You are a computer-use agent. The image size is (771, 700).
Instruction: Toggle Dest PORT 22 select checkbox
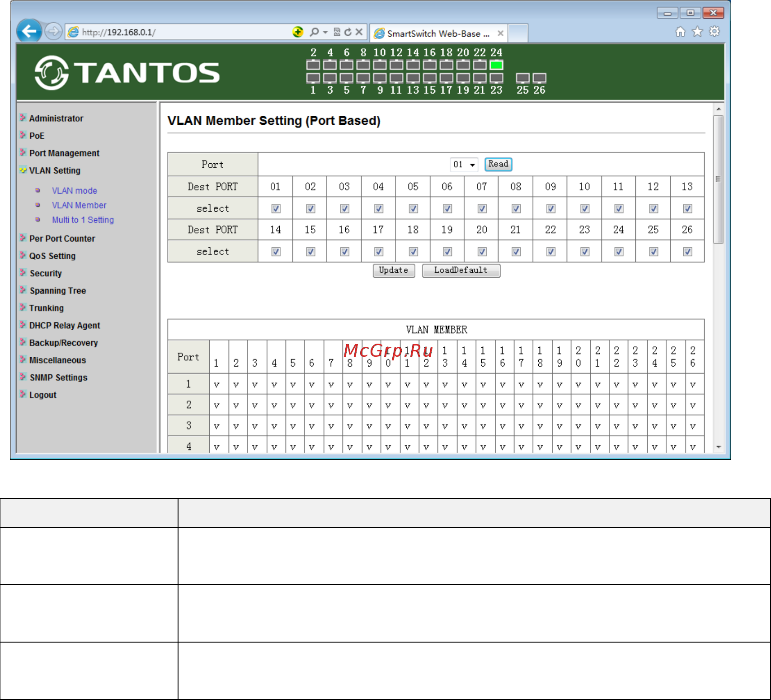550,251
